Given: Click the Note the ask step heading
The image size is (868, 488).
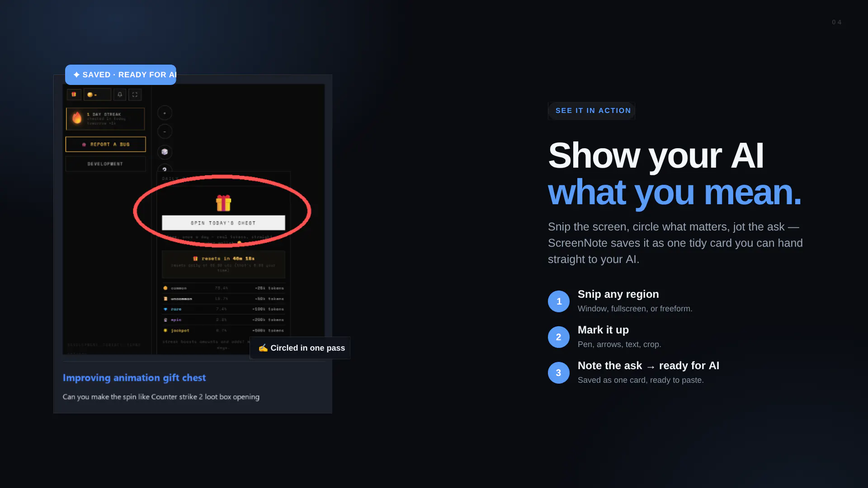Looking at the screenshot, I should (648, 366).
